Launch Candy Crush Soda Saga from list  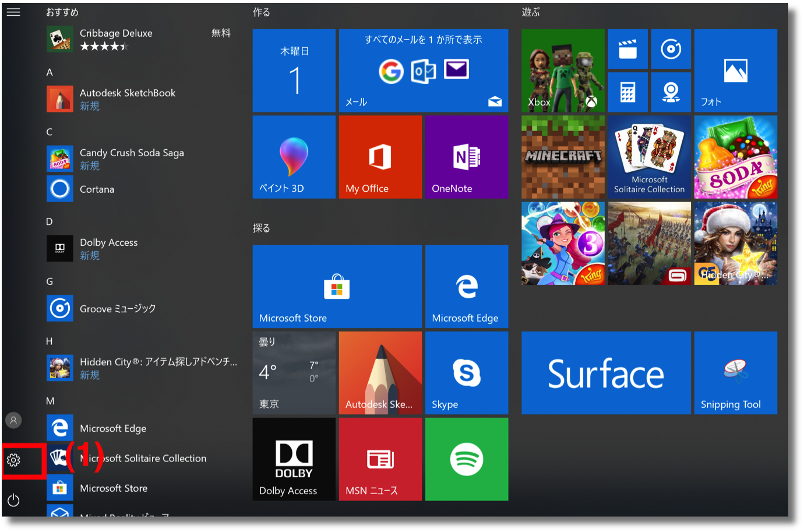[140, 158]
